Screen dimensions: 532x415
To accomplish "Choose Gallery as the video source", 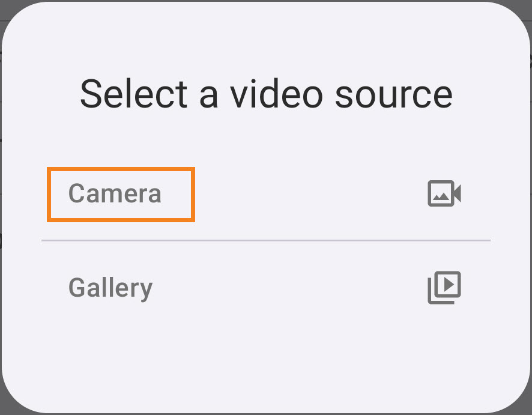I will [x=266, y=288].
